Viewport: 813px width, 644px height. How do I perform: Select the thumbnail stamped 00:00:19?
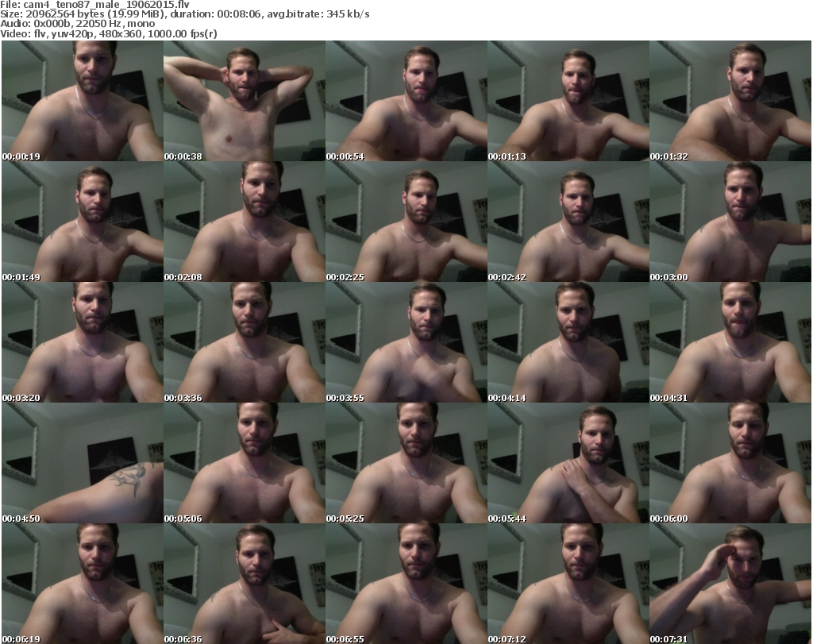tap(83, 101)
